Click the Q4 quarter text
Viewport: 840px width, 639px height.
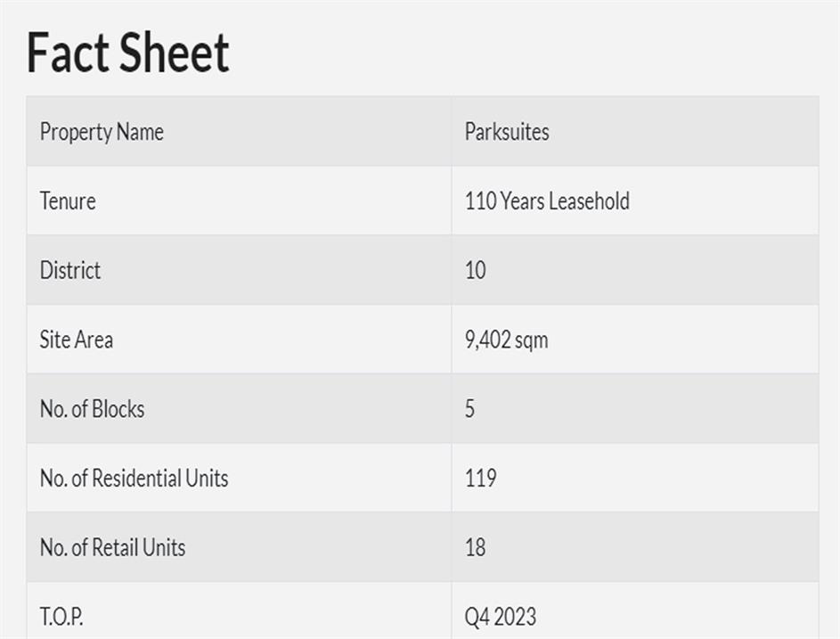point(477,617)
